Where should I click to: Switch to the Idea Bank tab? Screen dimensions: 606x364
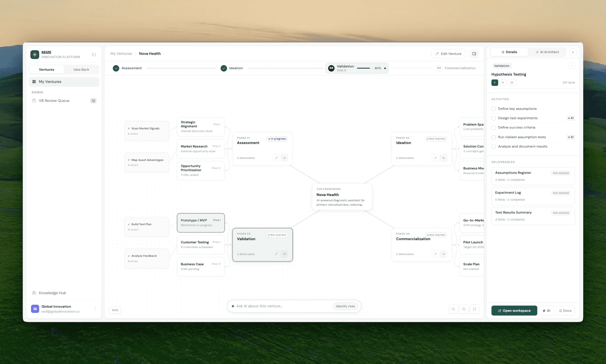[x=81, y=70]
